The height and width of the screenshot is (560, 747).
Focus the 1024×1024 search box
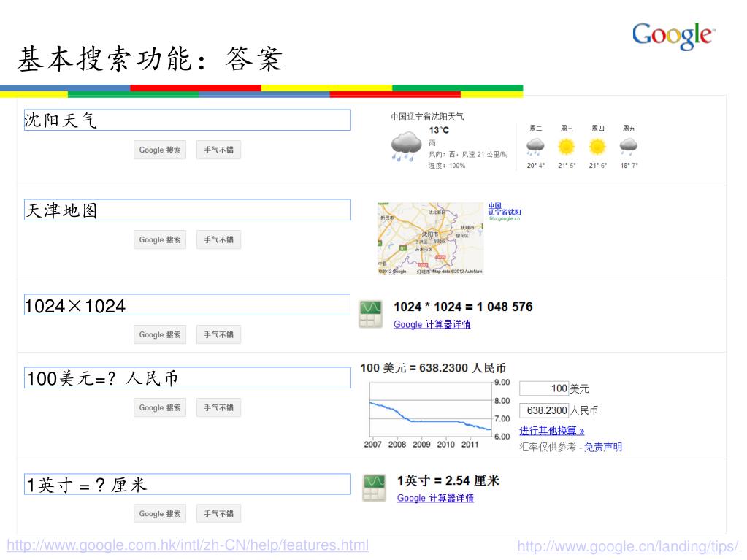coord(187,304)
